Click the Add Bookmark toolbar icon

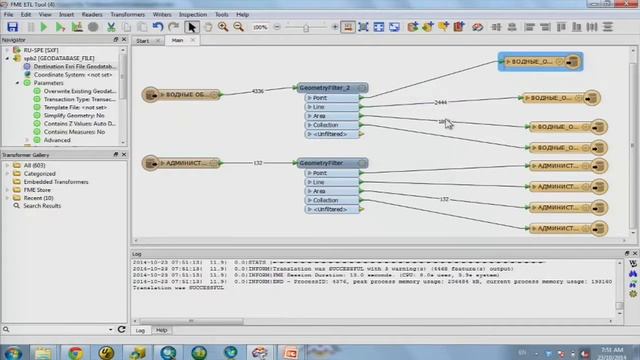pyautogui.click(x=459, y=27)
